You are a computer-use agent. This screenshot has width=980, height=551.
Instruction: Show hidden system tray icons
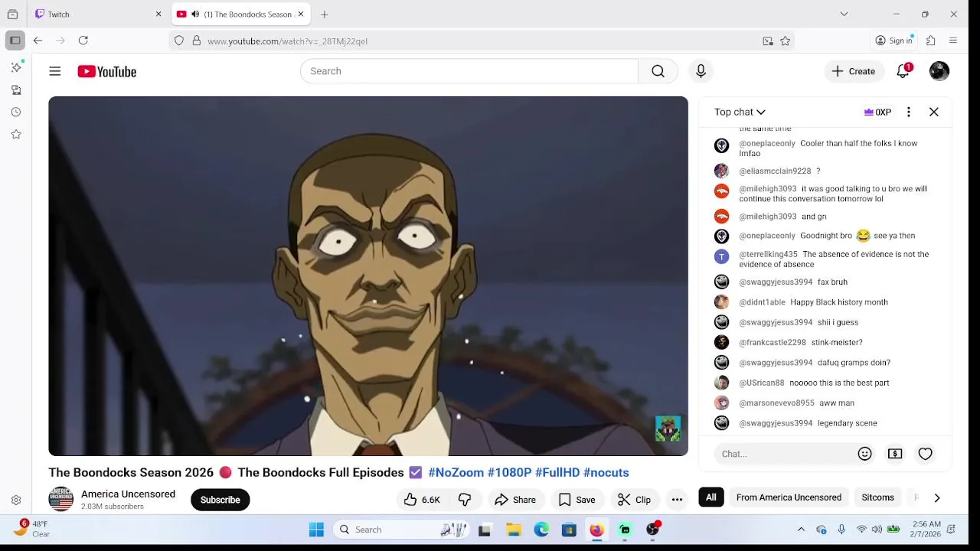click(801, 530)
